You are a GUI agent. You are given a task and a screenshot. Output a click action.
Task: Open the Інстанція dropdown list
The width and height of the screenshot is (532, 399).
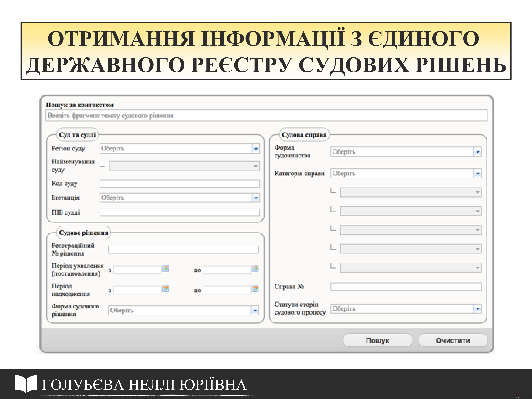coord(256,198)
